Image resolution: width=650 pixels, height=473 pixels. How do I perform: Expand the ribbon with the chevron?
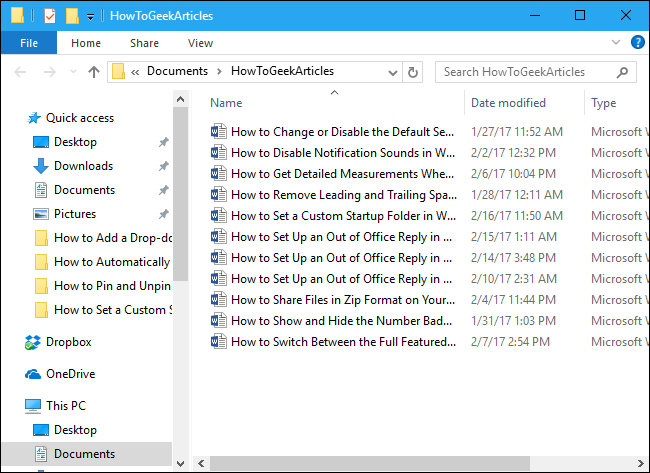point(617,43)
